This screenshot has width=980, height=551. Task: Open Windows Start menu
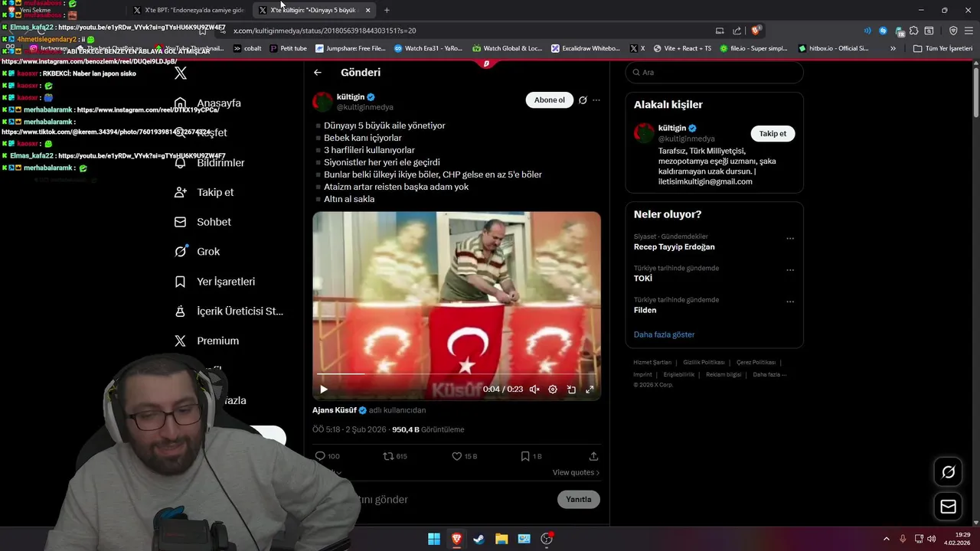click(434, 539)
